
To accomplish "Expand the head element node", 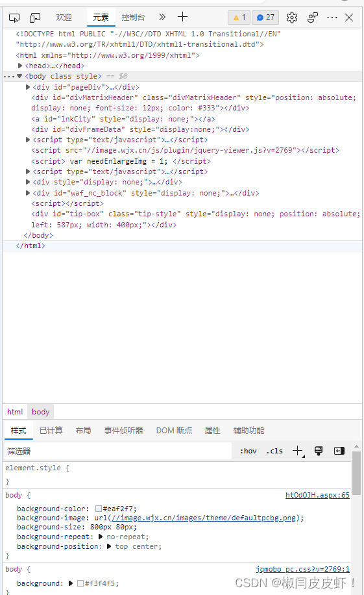I will 20,66.
